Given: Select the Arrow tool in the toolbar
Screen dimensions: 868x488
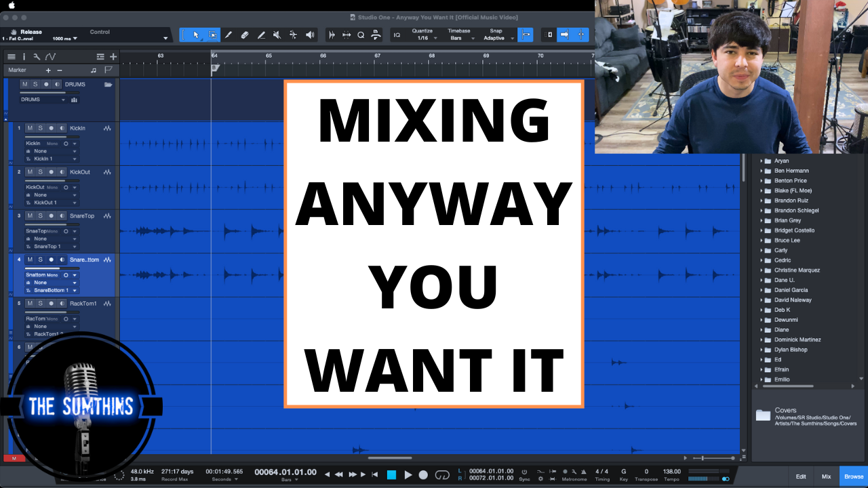Looking at the screenshot, I should [x=196, y=35].
